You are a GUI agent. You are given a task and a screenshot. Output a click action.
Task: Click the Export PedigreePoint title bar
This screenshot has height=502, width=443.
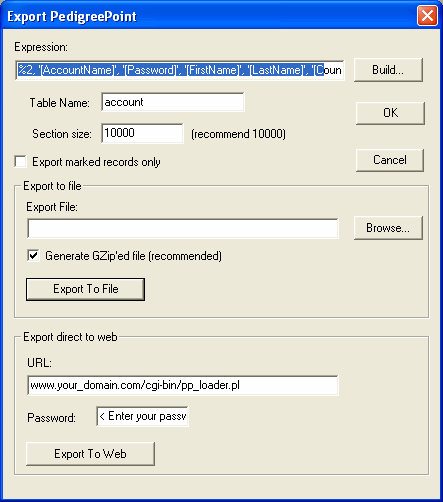pyautogui.click(x=210, y=16)
